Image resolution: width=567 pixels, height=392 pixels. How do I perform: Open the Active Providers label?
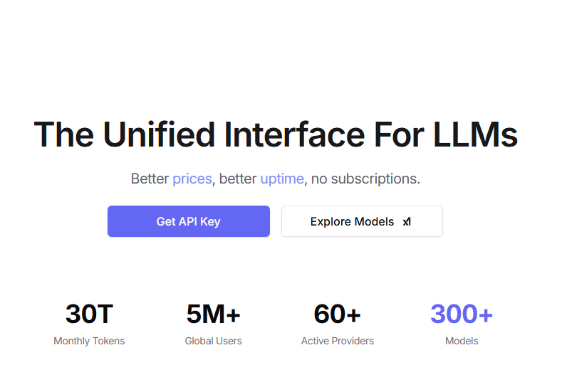click(x=337, y=341)
